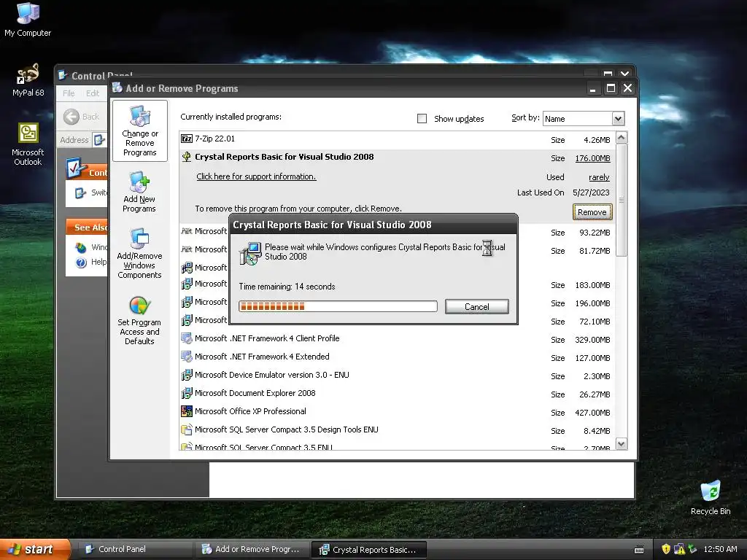Cancel the Crystal Reports configuration
The height and width of the screenshot is (560, 747).
(477, 307)
